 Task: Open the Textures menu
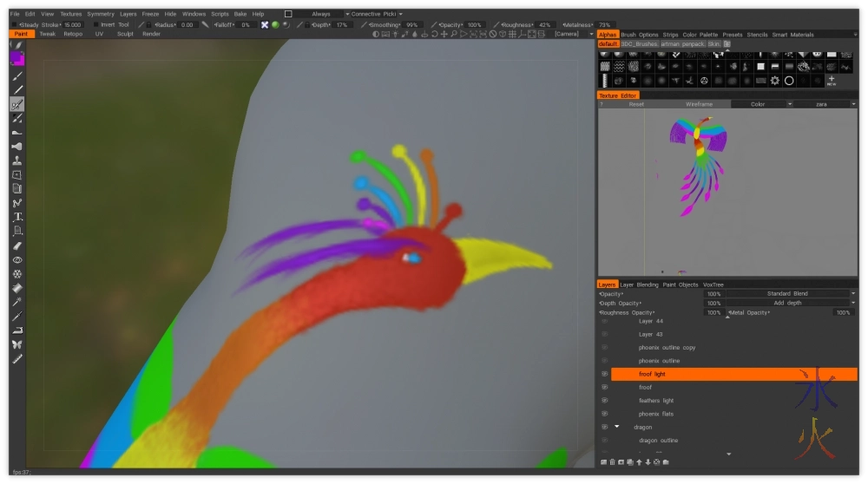pos(70,14)
